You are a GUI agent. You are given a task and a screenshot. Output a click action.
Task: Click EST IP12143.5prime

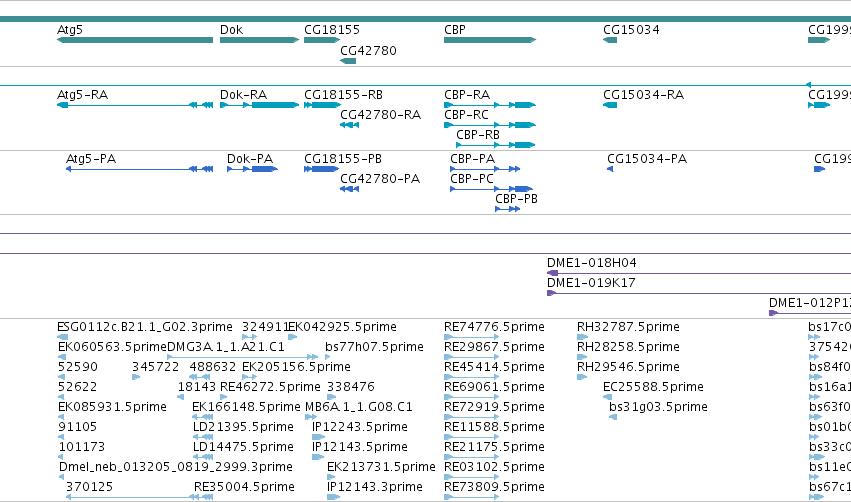click(x=318, y=457)
